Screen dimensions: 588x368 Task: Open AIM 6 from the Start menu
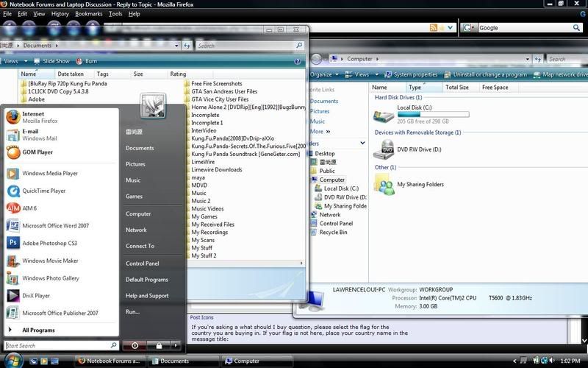click(x=62, y=208)
